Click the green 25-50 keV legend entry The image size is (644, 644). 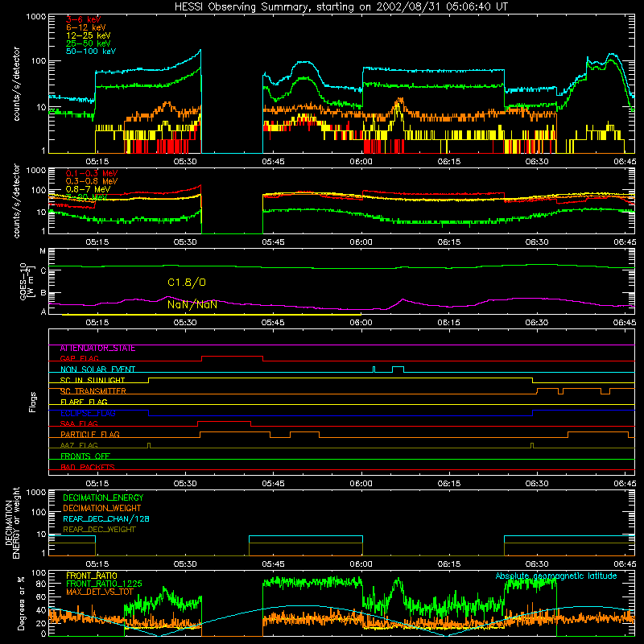point(89,43)
